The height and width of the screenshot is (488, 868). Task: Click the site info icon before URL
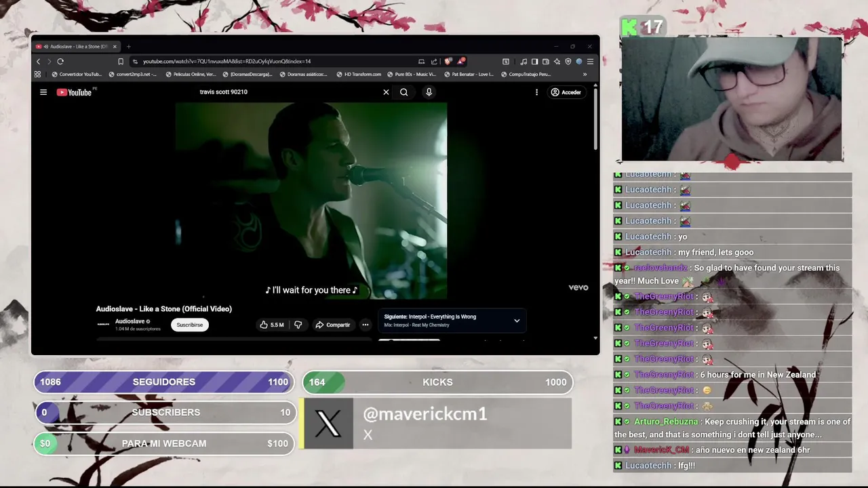134,62
